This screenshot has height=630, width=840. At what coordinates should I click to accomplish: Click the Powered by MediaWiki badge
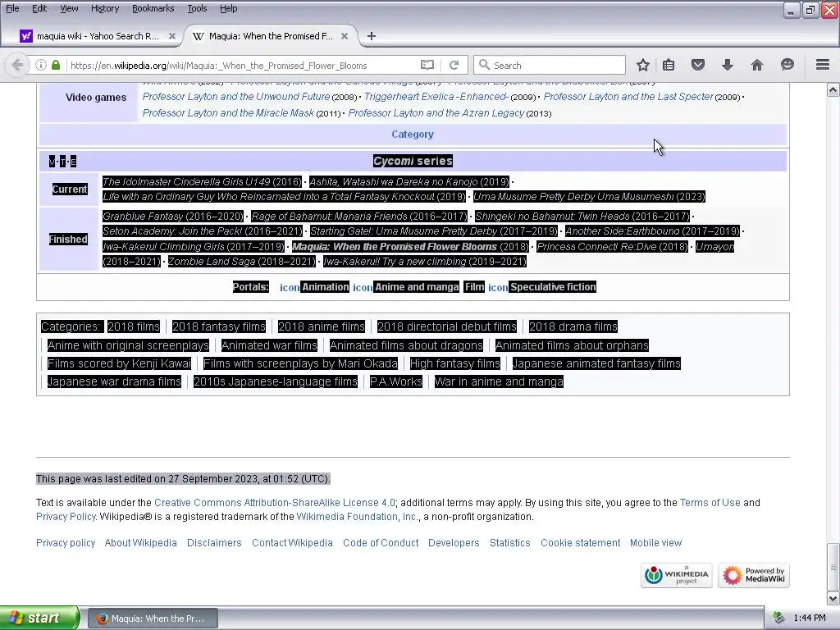tap(754, 575)
